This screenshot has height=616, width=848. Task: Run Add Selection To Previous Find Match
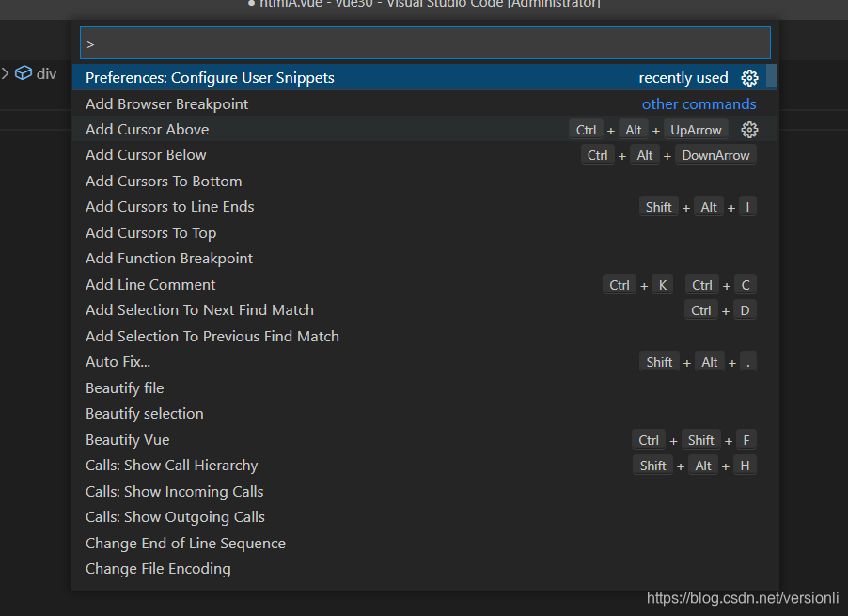[x=425, y=337]
